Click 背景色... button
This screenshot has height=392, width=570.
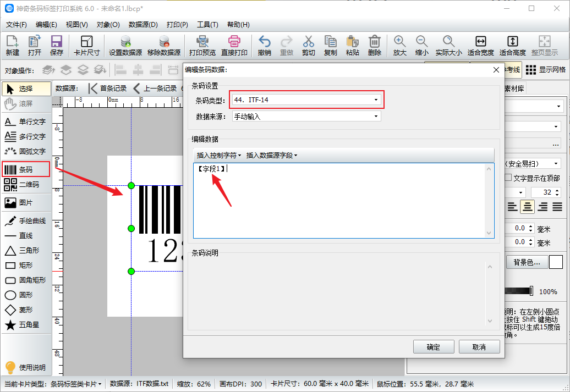tap(527, 262)
